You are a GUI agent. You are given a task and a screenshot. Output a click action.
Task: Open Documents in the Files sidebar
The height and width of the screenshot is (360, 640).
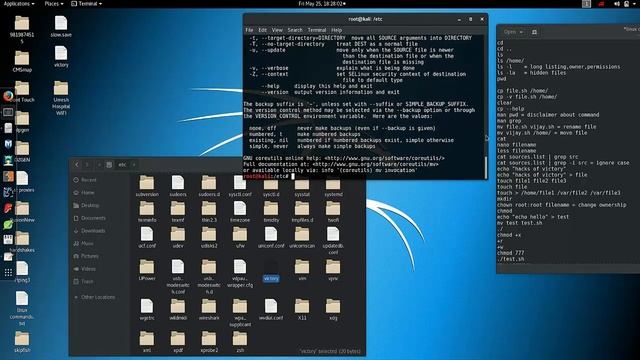[89, 218]
